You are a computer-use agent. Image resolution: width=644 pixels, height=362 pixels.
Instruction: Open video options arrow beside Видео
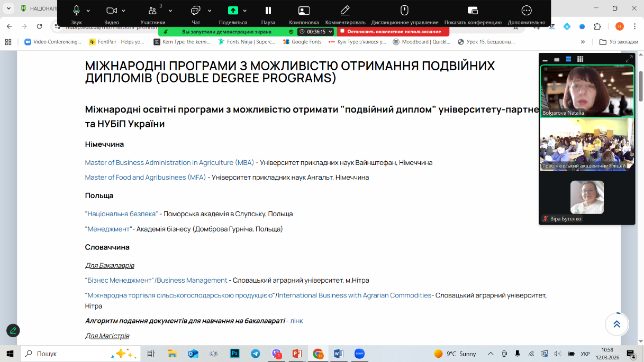(x=124, y=11)
